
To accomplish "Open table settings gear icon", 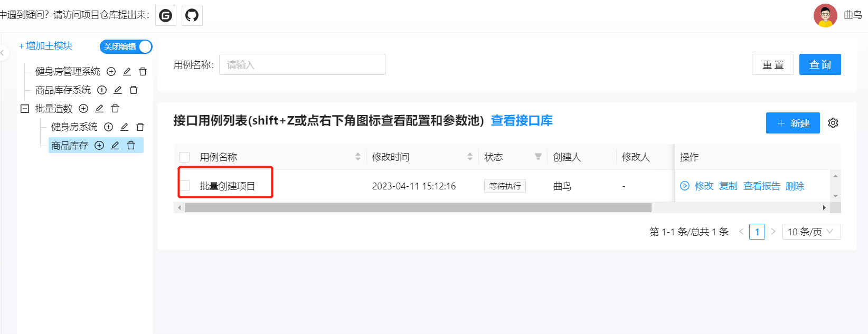I will click(x=833, y=123).
